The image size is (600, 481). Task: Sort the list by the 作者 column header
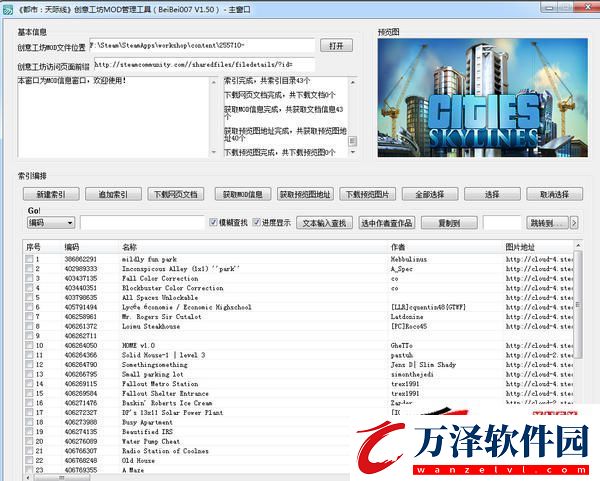tap(445, 247)
